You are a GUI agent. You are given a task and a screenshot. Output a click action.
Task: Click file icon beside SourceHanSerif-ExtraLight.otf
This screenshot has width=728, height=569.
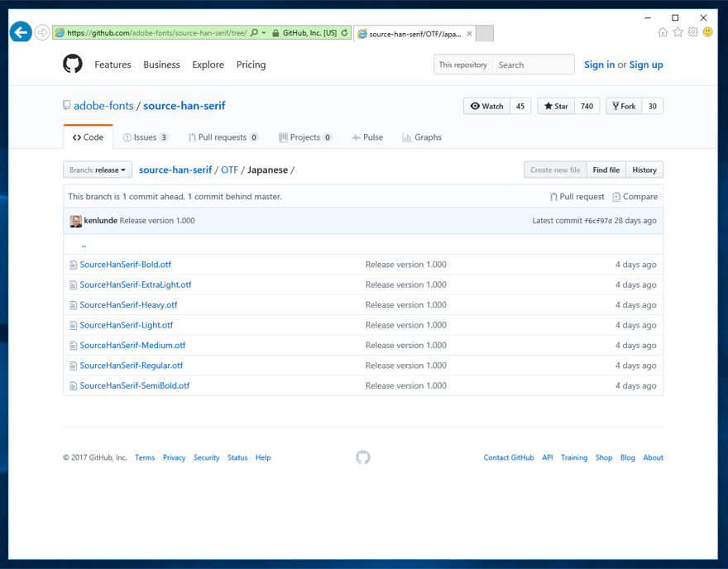(x=73, y=285)
